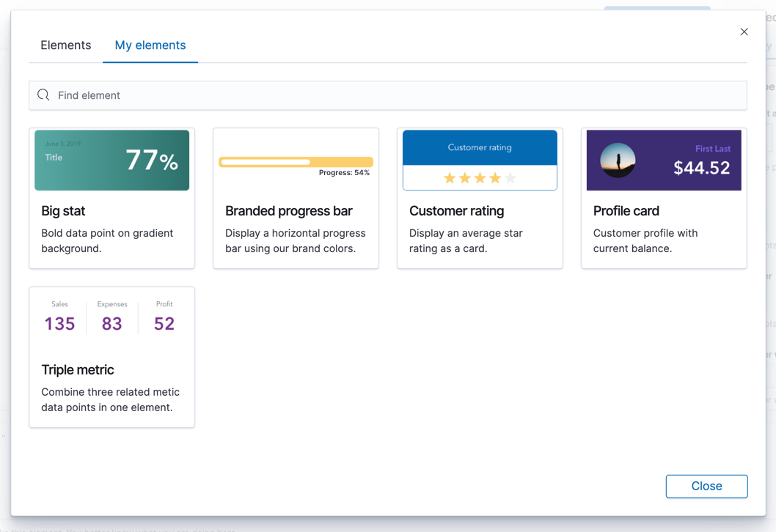Click the $44.52 balance in Profile card preview
776x532 pixels.
tap(701, 168)
